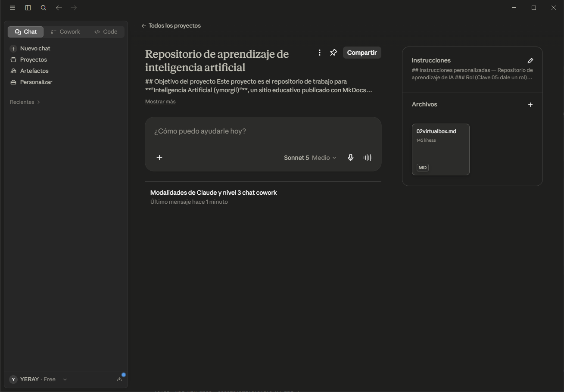Go forward with the right arrow

(74, 8)
